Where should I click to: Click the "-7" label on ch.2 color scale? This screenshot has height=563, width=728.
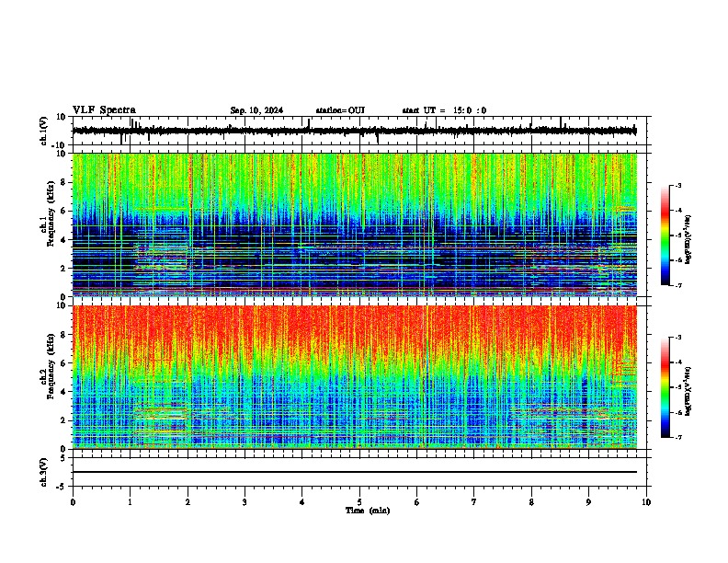[678, 437]
